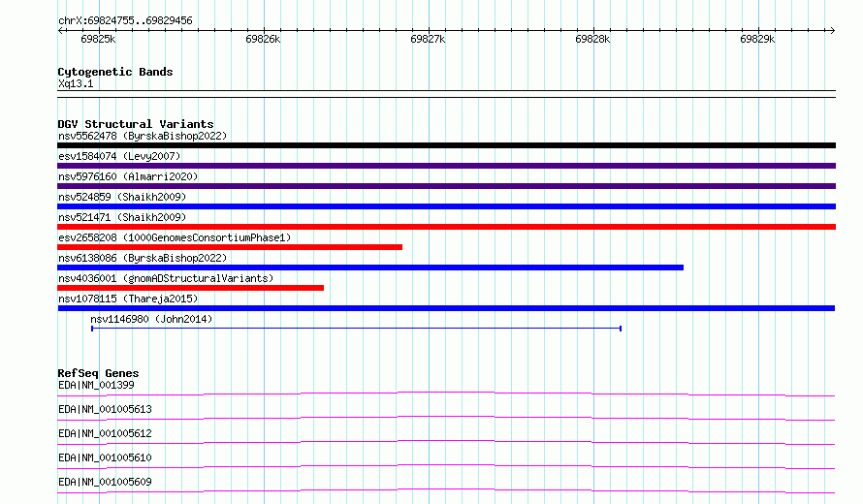The height and width of the screenshot is (504, 863).
Task: Click the 69826k ruler label
Action: tap(263, 39)
